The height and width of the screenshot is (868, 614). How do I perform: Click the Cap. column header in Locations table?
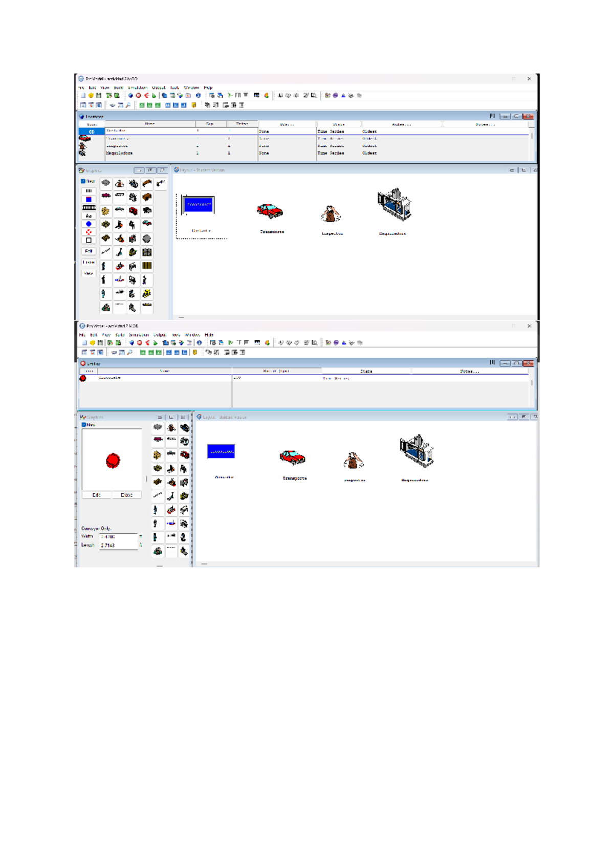pyautogui.click(x=211, y=124)
